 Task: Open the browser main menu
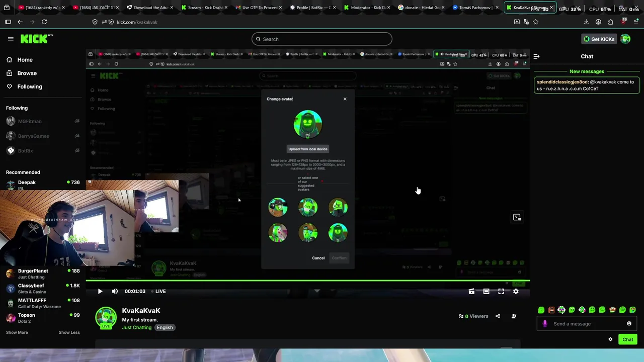coord(636,22)
